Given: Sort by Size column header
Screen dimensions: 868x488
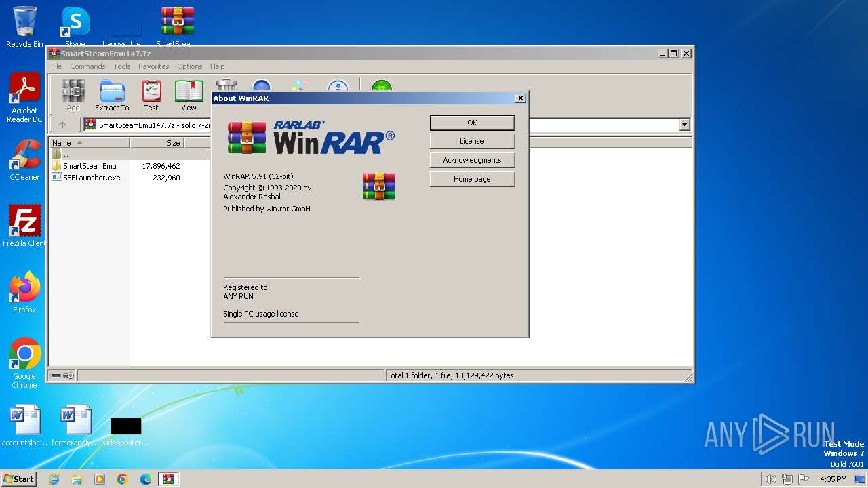Looking at the screenshot, I should point(157,143).
